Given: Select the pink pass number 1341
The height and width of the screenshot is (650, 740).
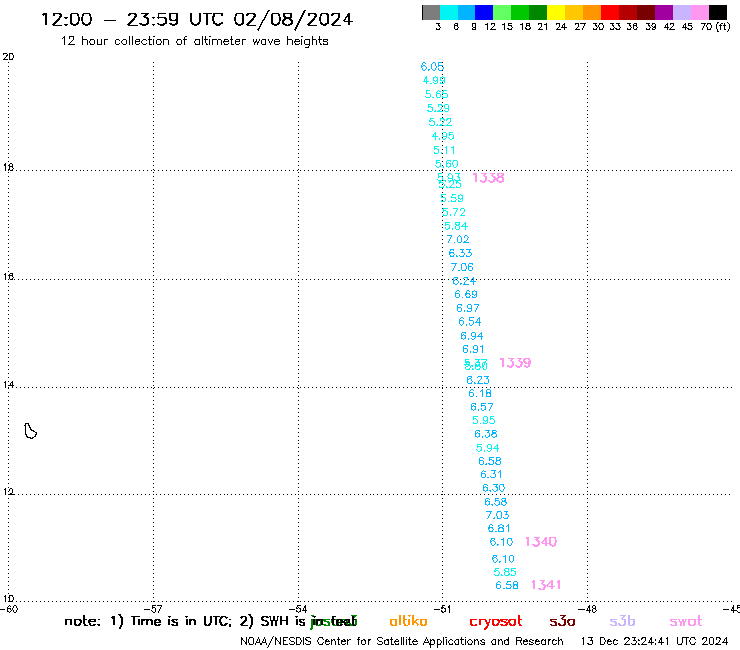Looking at the screenshot, I should 546,585.
